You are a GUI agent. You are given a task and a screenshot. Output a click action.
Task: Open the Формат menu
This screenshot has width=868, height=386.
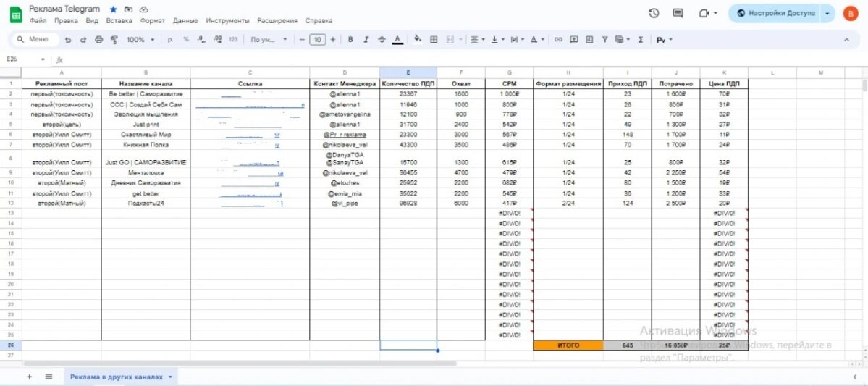point(152,20)
